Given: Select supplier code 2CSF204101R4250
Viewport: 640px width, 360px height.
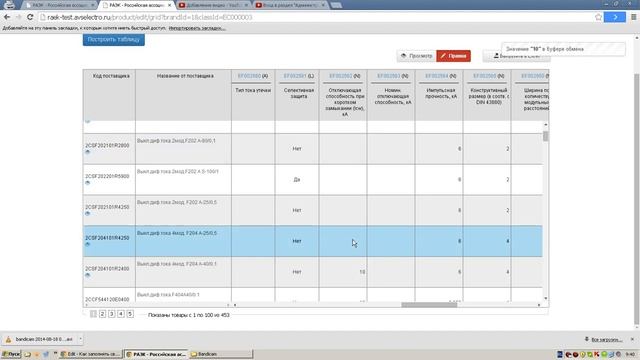Looking at the screenshot, I should 107,238.
